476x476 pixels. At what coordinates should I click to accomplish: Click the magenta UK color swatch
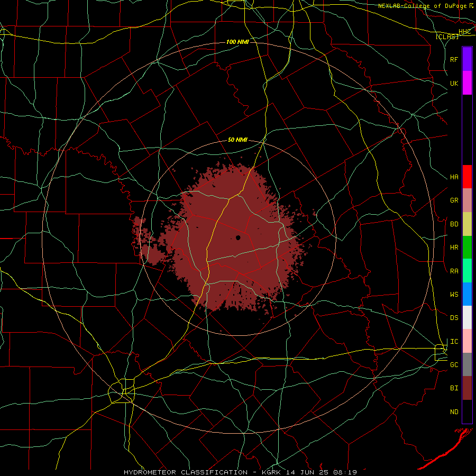pyautogui.click(x=467, y=83)
